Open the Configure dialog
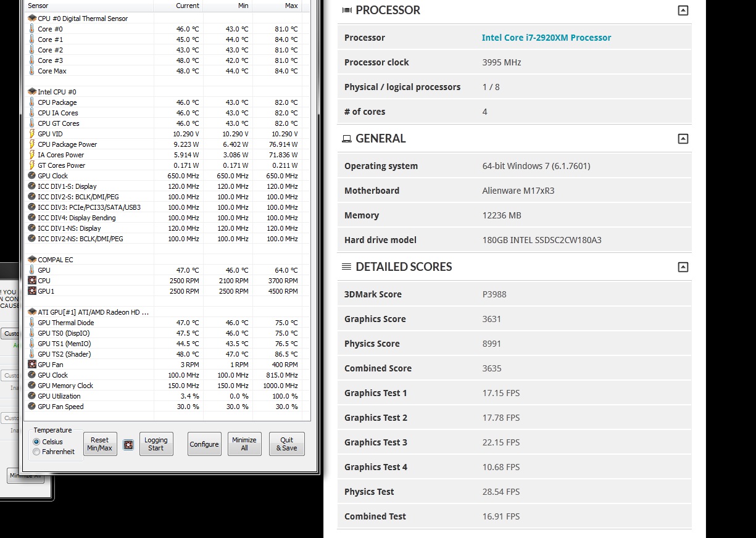The width and height of the screenshot is (756, 538). [x=204, y=444]
